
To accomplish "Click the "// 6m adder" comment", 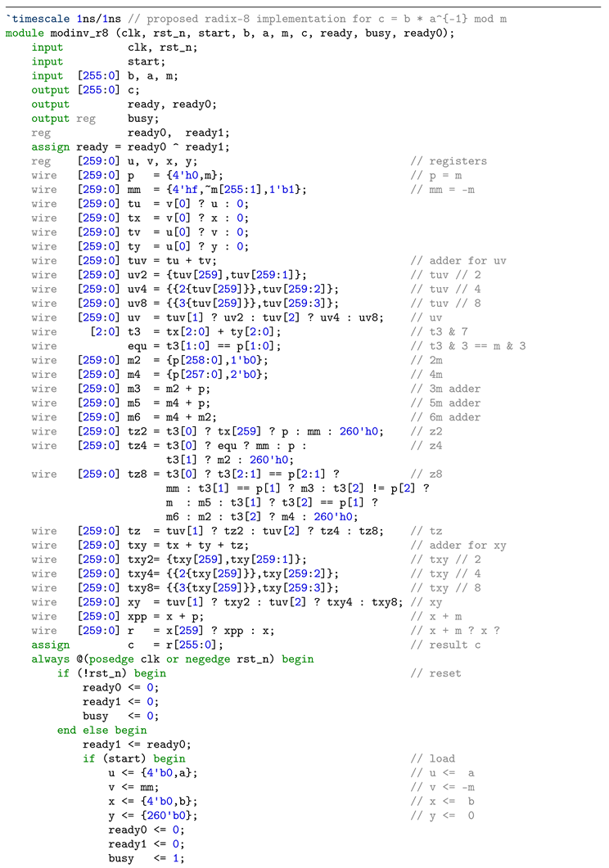I will point(445,417).
